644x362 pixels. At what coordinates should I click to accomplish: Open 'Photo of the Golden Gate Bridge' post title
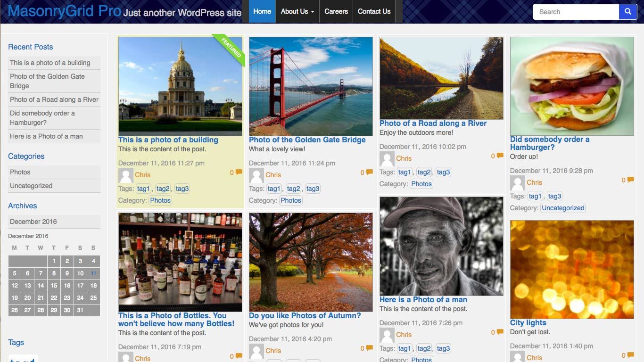click(x=307, y=140)
